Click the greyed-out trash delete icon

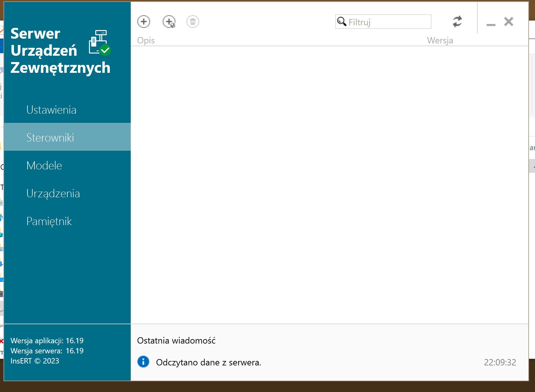click(193, 22)
